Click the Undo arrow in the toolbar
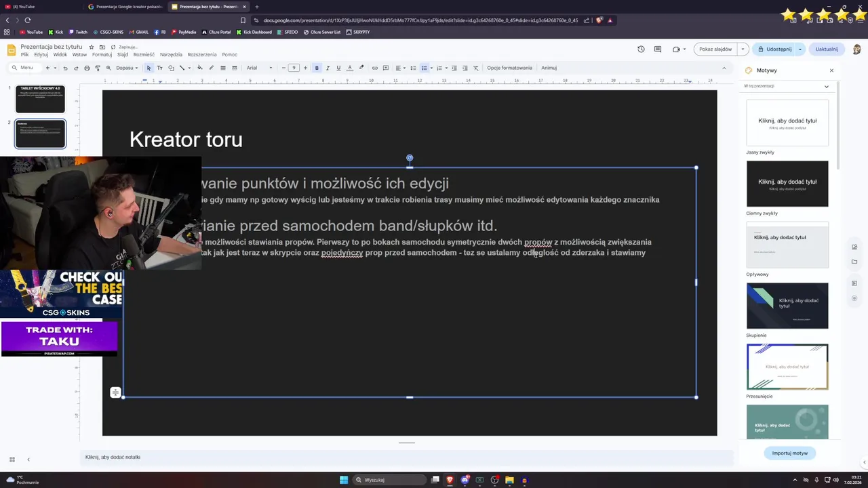The height and width of the screenshot is (488, 868). 65,68
